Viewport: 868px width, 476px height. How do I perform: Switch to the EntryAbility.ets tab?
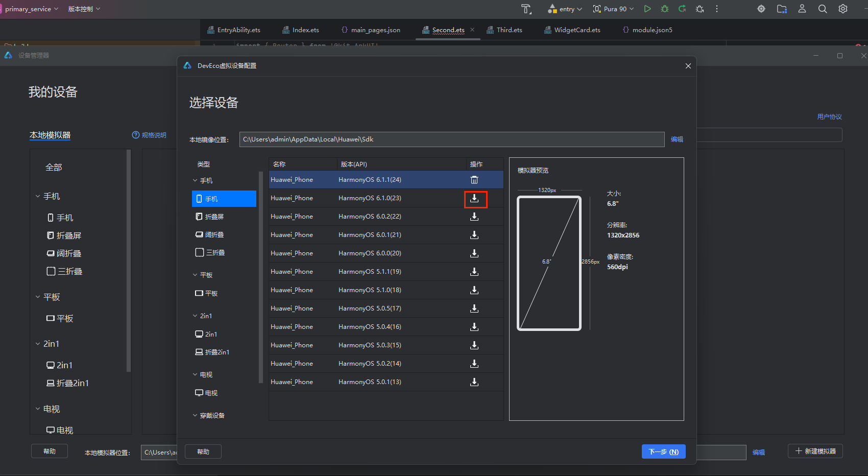point(234,30)
